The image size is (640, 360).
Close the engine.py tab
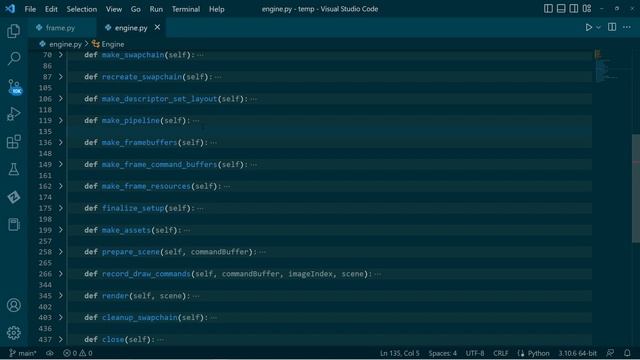click(x=157, y=27)
